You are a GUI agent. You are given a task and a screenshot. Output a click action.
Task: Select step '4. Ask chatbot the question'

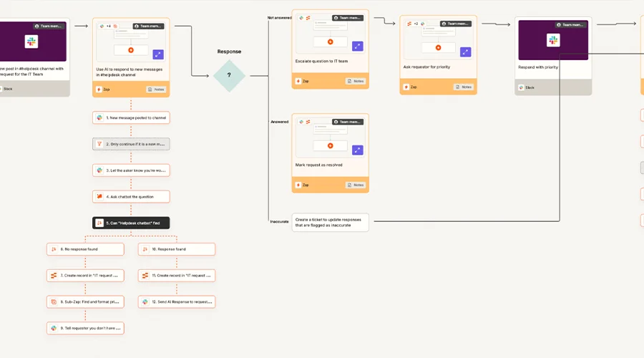(132, 196)
